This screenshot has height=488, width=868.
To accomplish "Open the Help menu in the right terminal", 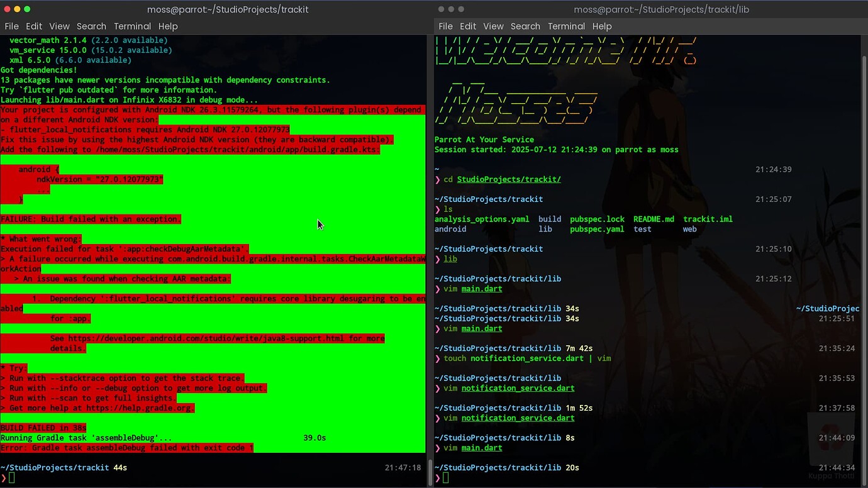I will (x=602, y=26).
